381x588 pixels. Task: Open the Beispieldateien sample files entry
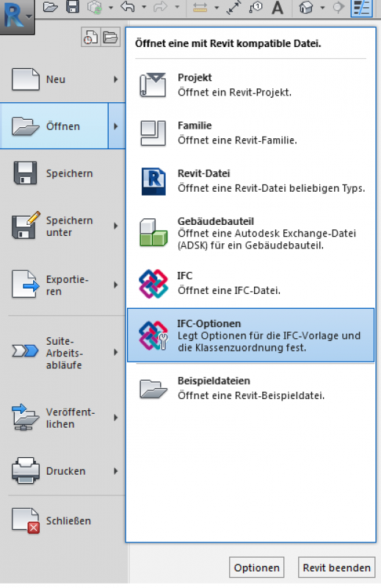pyautogui.click(x=250, y=388)
